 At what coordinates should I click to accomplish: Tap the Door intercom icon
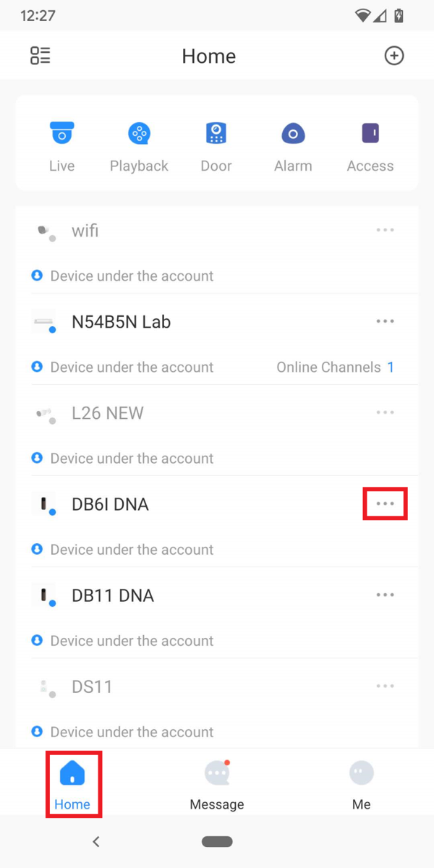(216, 135)
